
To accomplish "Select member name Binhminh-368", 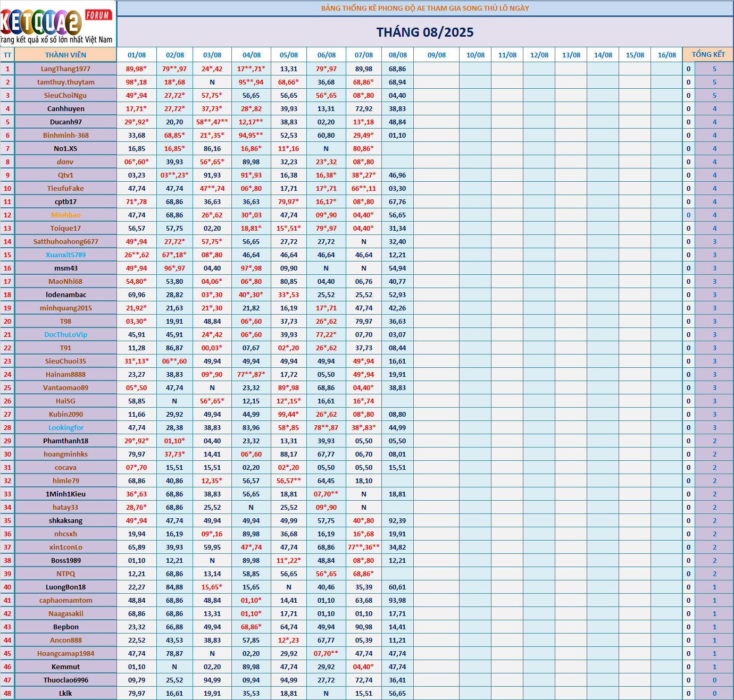I will point(65,135).
